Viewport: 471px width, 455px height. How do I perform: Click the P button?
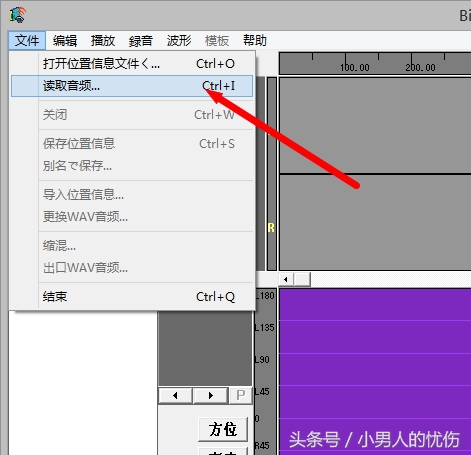click(241, 396)
